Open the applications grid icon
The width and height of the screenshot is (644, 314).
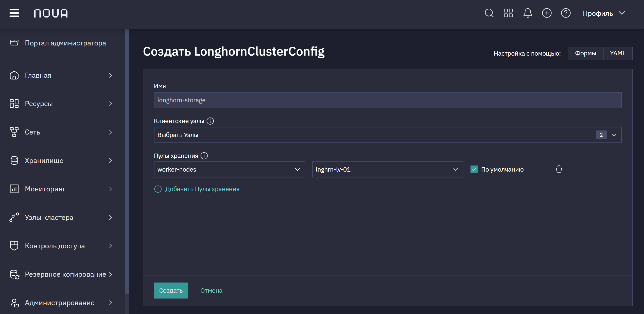click(508, 13)
